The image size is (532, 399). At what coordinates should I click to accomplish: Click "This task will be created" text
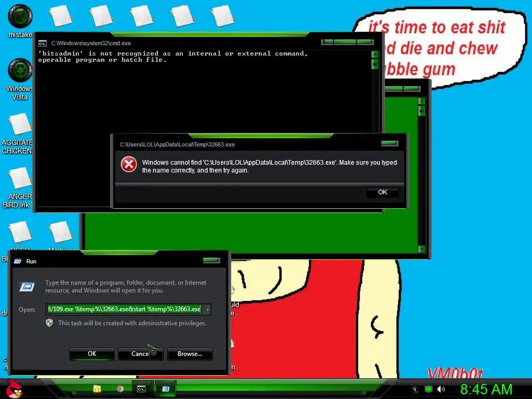[132, 323]
